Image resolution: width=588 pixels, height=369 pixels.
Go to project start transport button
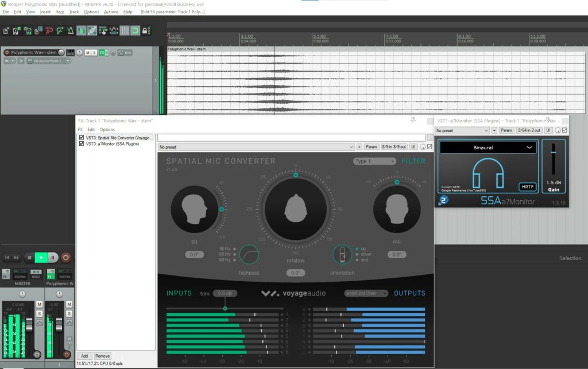click(x=7, y=257)
